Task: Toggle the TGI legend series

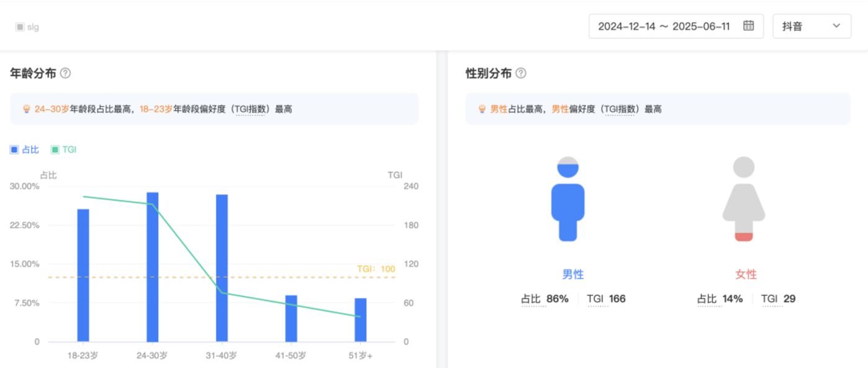Action: click(x=63, y=150)
